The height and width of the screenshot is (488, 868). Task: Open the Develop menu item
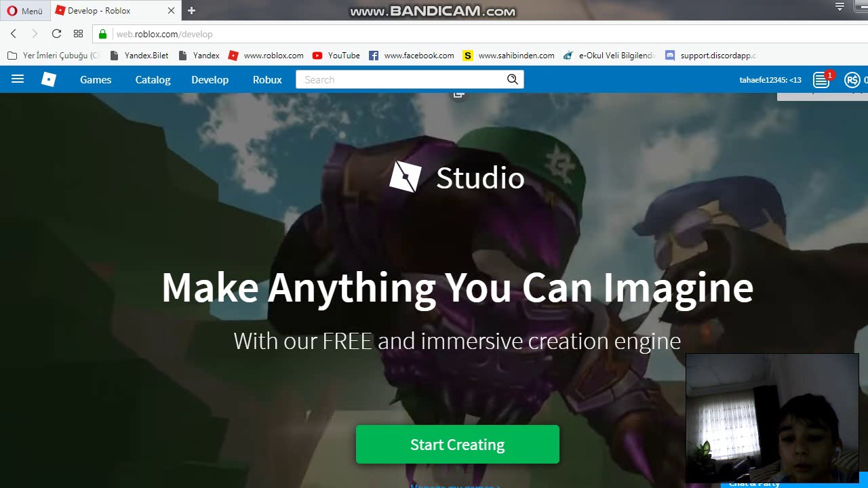[210, 79]
